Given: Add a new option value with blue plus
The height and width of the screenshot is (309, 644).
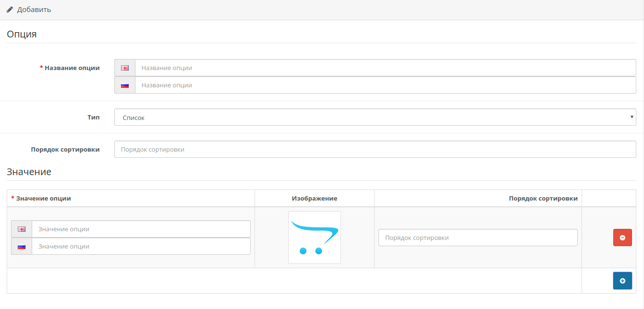Looking at the screenshot, I should point(622,281).
